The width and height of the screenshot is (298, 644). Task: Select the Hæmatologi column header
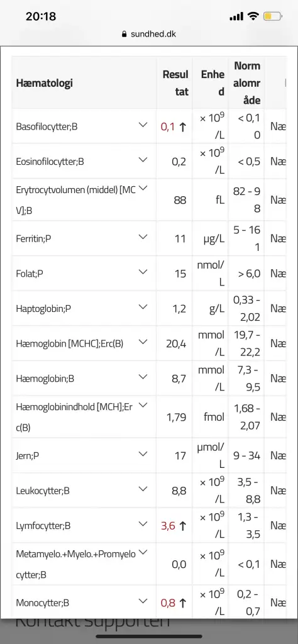tap(45, 83)
